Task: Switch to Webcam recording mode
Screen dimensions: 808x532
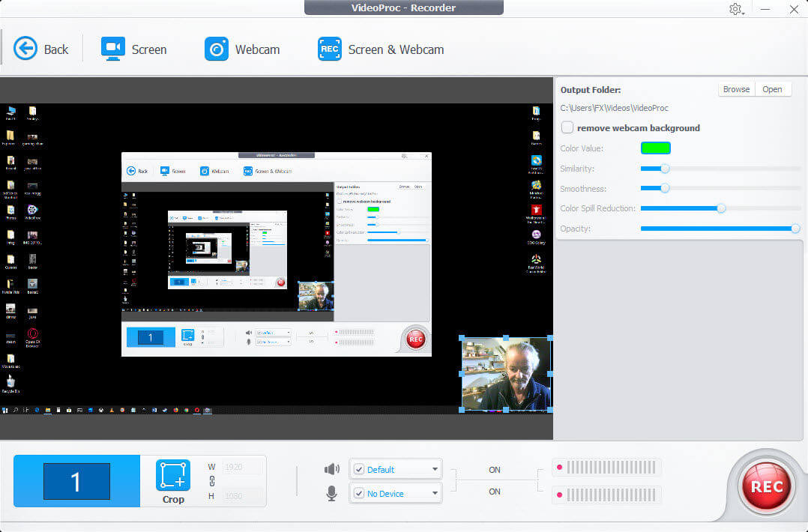Action: tap(242, 49)
